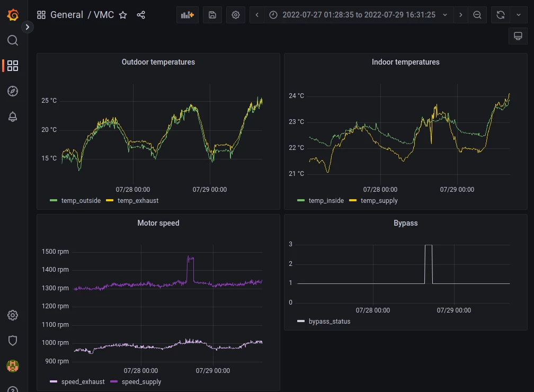Click the yellow temp_exhaust color swatch
The width and height of the screenshot is (534, 392).
click(x=110, y=201)
